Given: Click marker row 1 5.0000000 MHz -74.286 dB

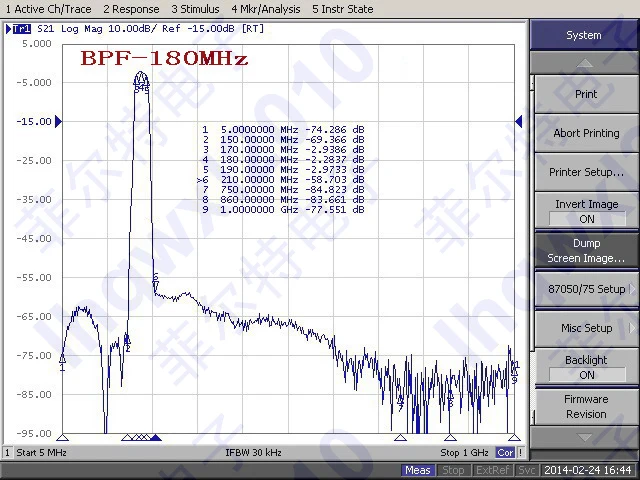Looking at the screenshot, I should (283, 130).
